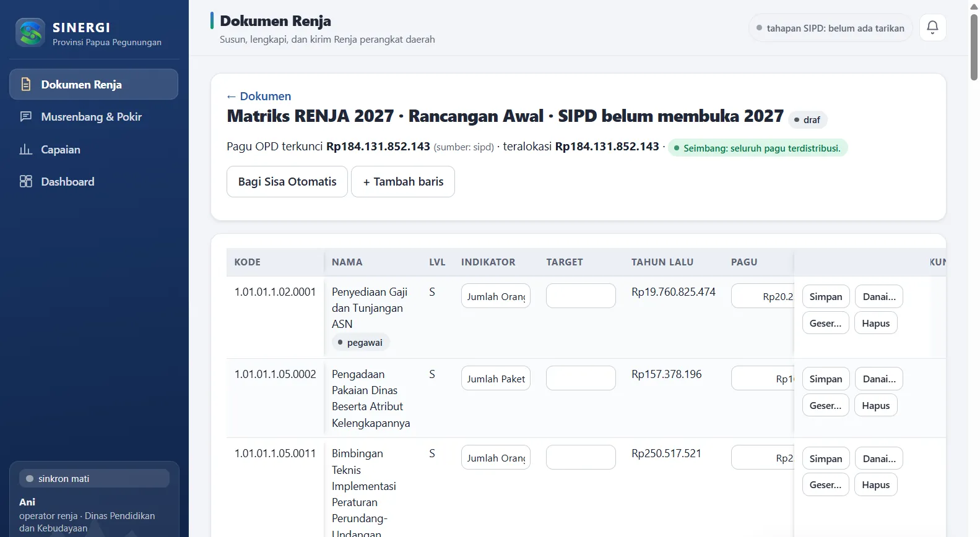The width and height of the screenshot is (980, 537).
Task: Click the Dashboard grid icon
Action: [x=26, y=181]
